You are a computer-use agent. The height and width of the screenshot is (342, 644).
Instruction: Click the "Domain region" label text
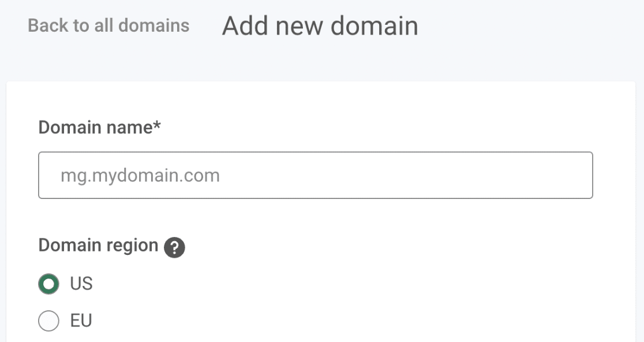[98, 245]
